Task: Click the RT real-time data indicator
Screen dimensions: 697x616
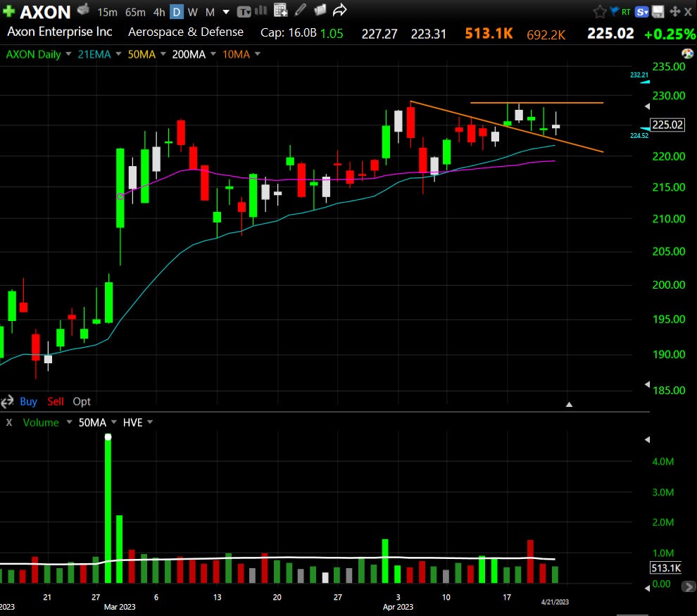Action: click(x=626, y=12)
